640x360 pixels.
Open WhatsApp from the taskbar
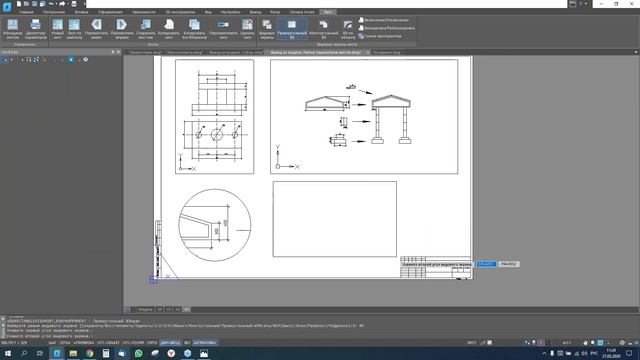click(138, 353)
